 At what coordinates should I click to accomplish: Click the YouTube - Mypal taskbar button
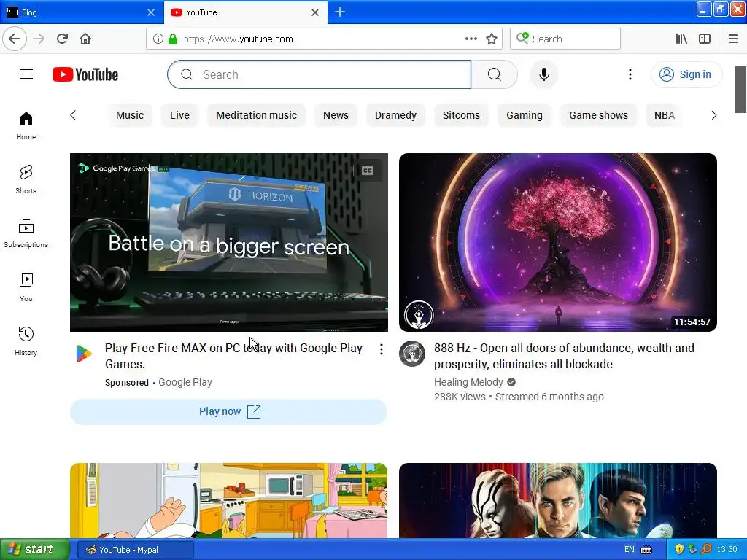pyautogui.click(x=135, y=550)
